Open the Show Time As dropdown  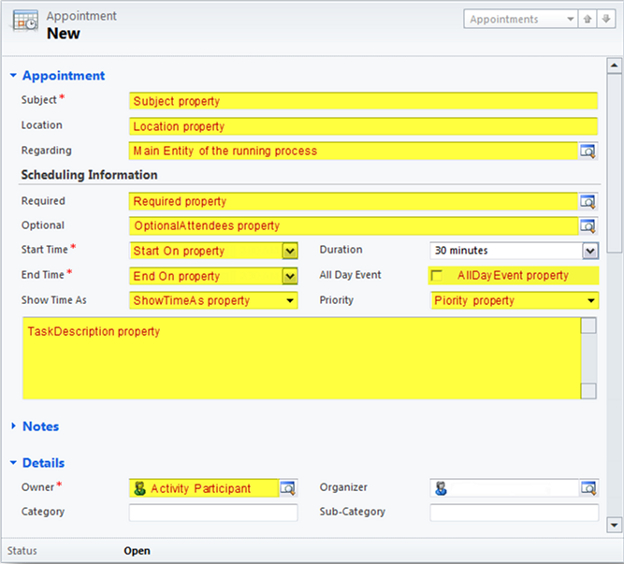(289, 301)
